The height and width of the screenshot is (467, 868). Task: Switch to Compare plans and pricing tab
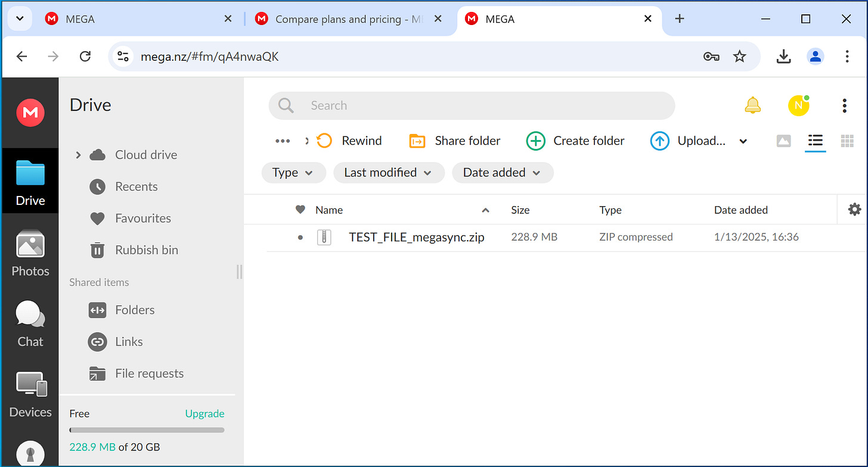click(348, 19)
